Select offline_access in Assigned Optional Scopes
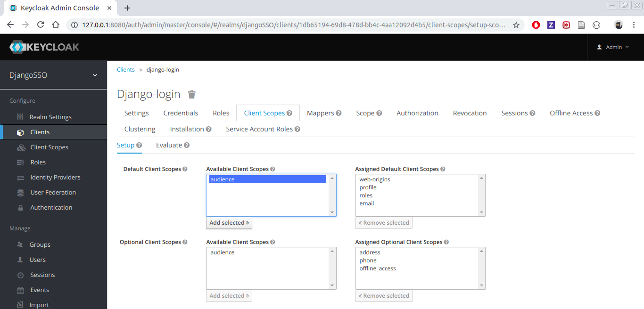 (x=417, y=268)
